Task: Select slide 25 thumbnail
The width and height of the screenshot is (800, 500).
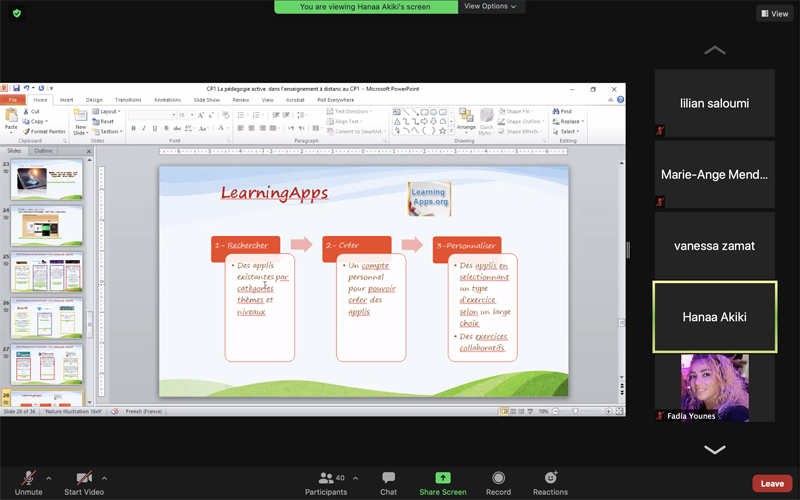Action: [x=46, y=272]
